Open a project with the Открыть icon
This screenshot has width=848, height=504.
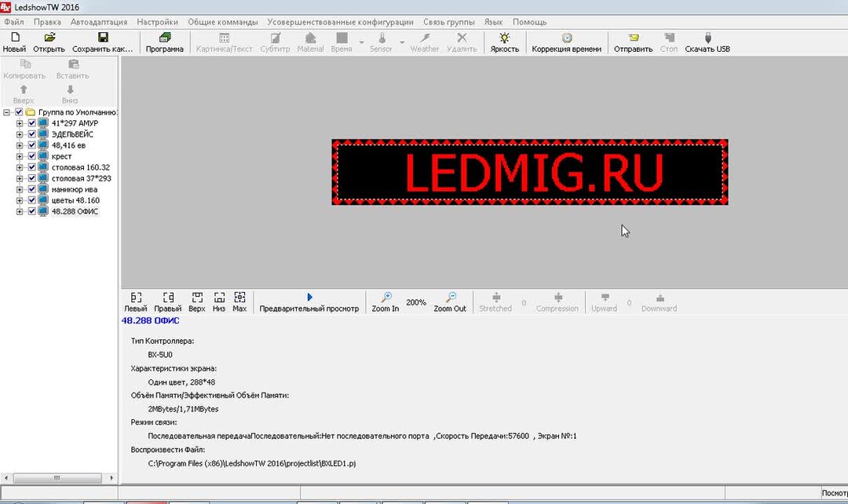[49, 38]
